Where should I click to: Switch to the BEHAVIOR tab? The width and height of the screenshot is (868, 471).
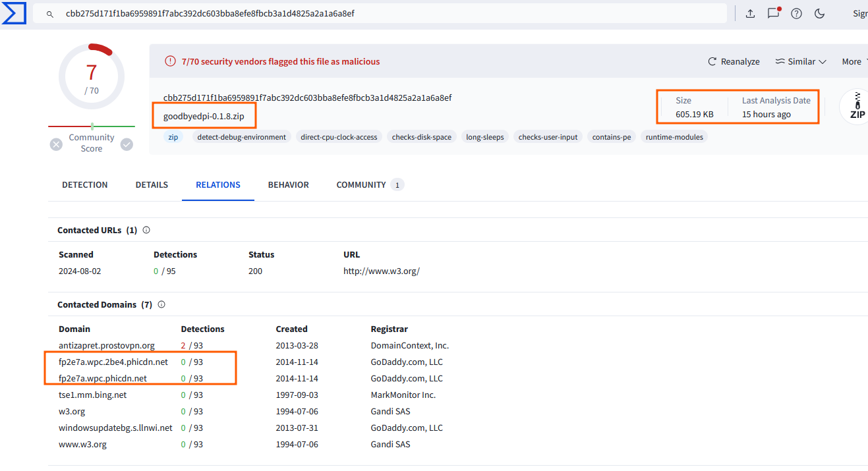(x=289, y=185)
